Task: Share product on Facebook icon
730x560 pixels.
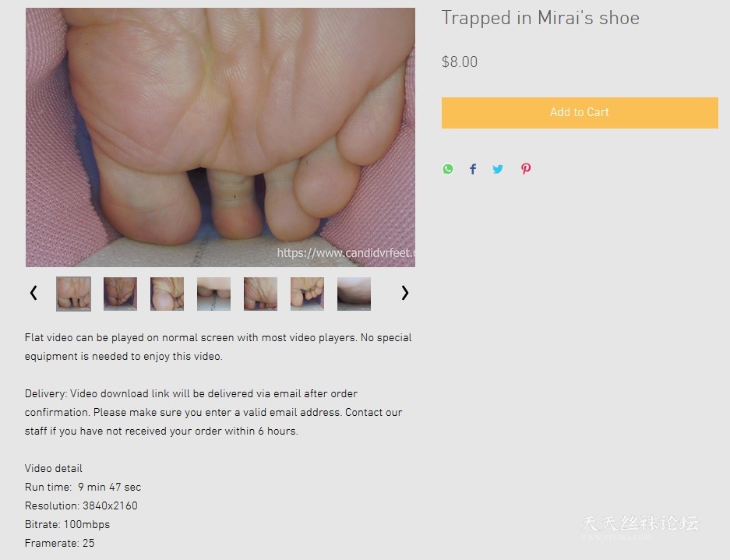Action: pos(473,169)
